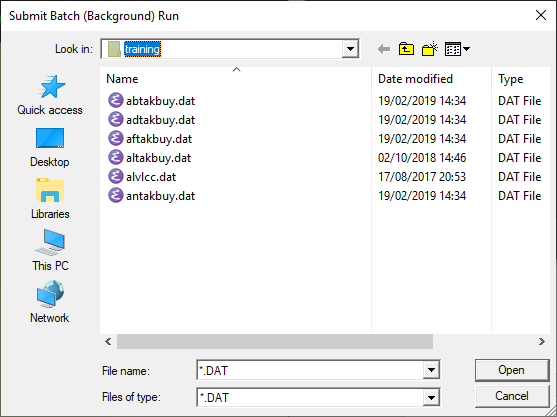The height and width of the screenshot is (417, 557).
Task: Expand the File name dropdown arrow
Action: (x=431, y=370)
